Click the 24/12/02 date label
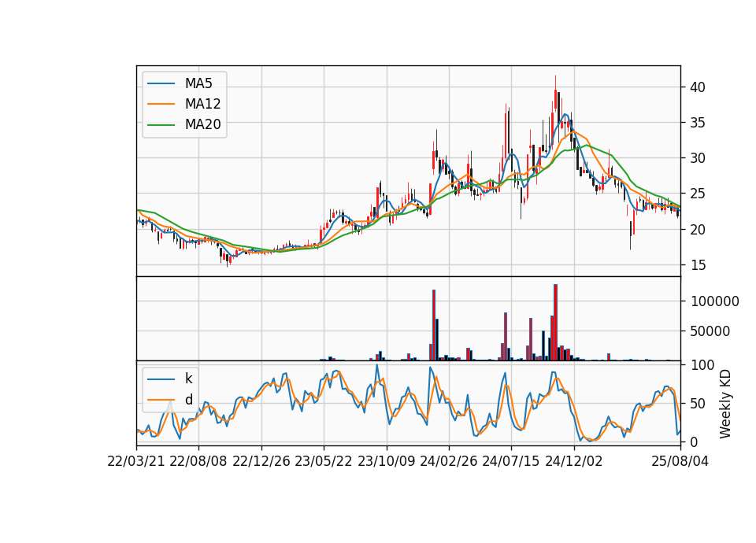The height and width of the screenshot is (543, 756). tap(574, 461)
